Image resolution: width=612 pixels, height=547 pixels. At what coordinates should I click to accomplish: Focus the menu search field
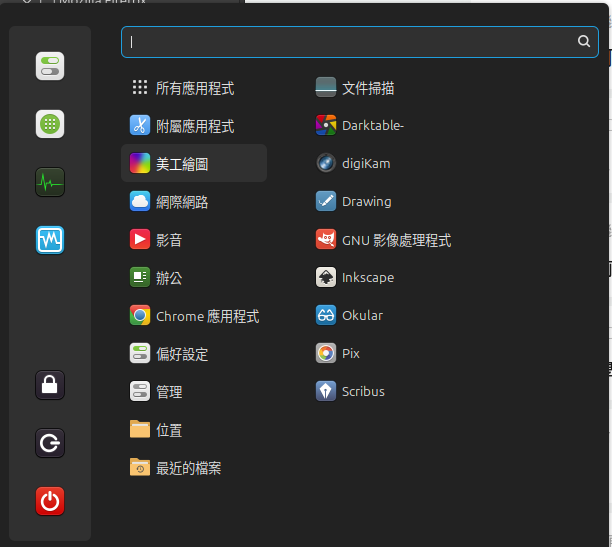coord(359,42)
